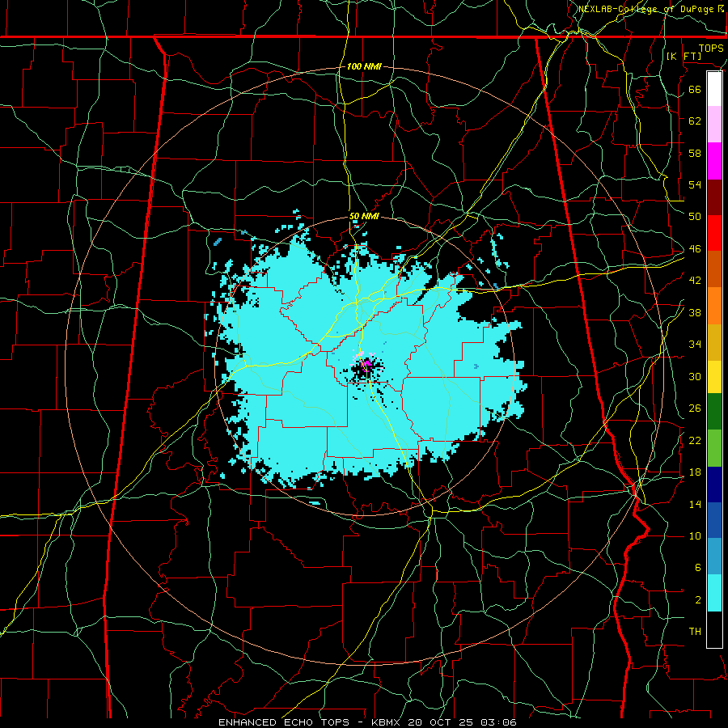The height and width of the screenshot is (728, 728).
Task: Click the "34" legend value
Action: 695,345
